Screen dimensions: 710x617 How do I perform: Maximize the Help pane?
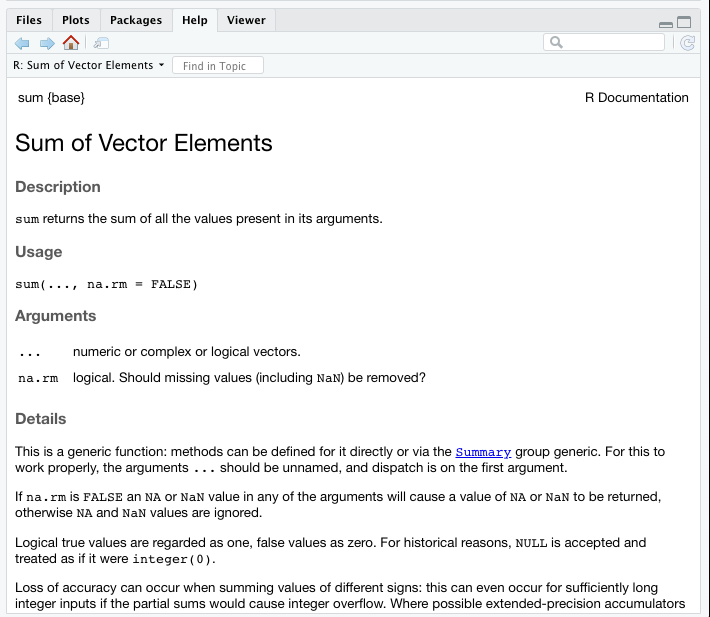[684, 22]
